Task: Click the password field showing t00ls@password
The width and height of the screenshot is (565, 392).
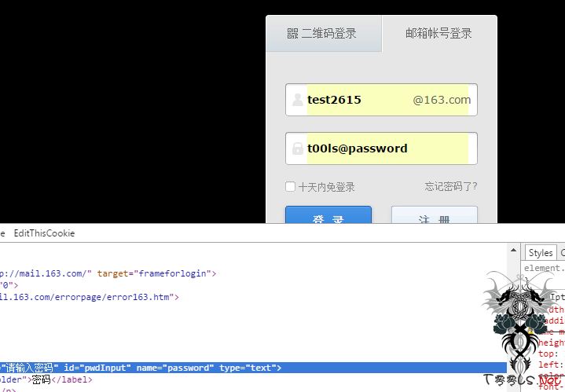Action: 381,148
